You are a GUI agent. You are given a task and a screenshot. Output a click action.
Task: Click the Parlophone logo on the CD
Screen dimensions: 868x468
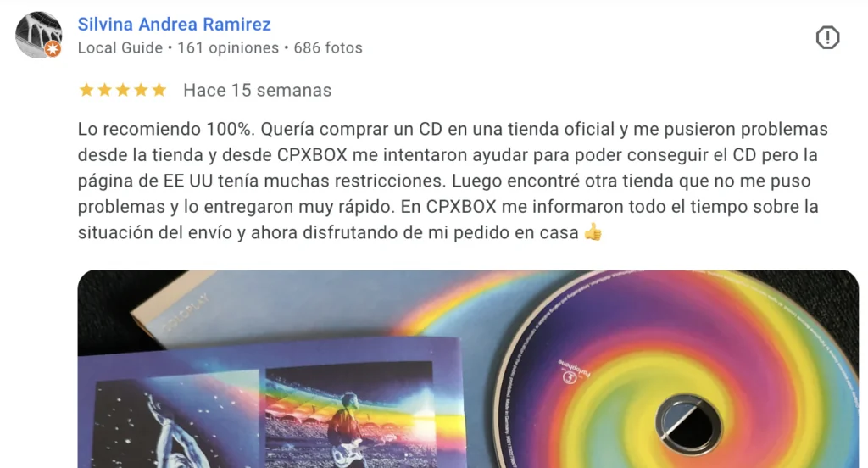point(574,372)
